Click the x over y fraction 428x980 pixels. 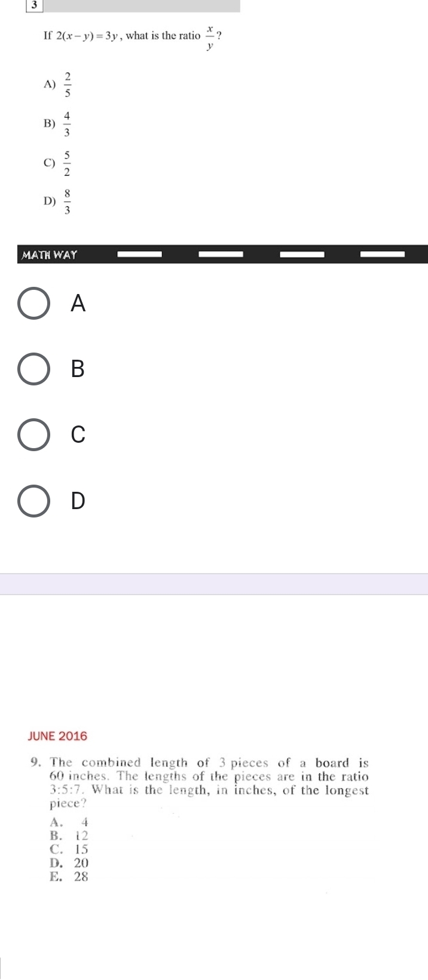click(x=210, y=37)
